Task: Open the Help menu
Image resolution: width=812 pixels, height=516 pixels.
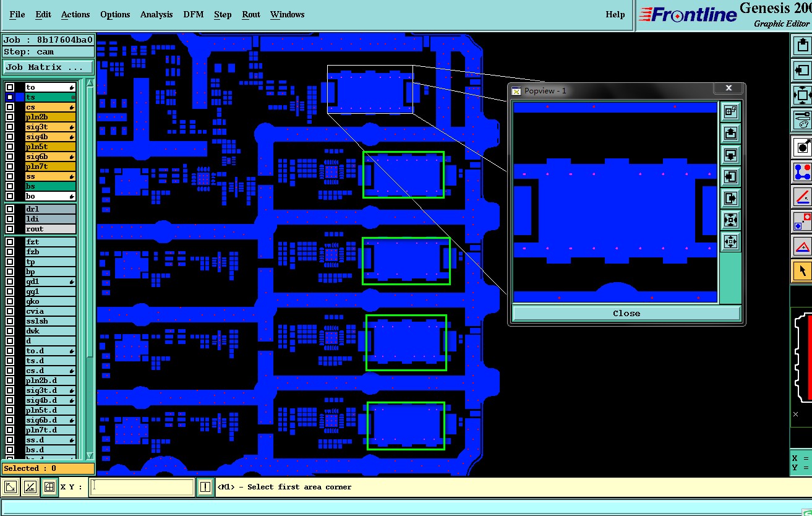Action: tap(615, 14)
